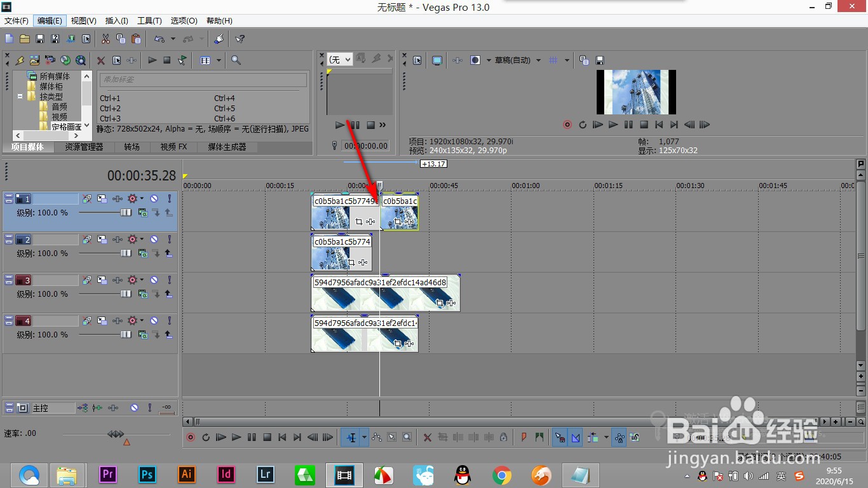Select the Envelope Edit tool
Screen dimensions: 868x488
click(377, 437)
